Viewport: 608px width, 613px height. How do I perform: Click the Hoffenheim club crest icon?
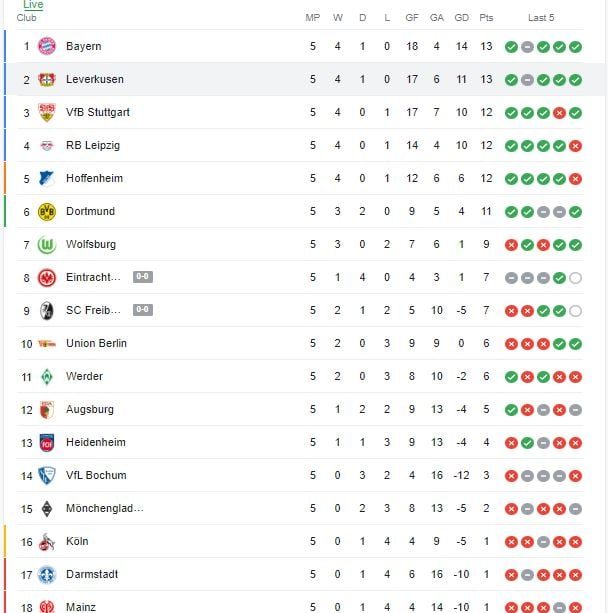46,178
